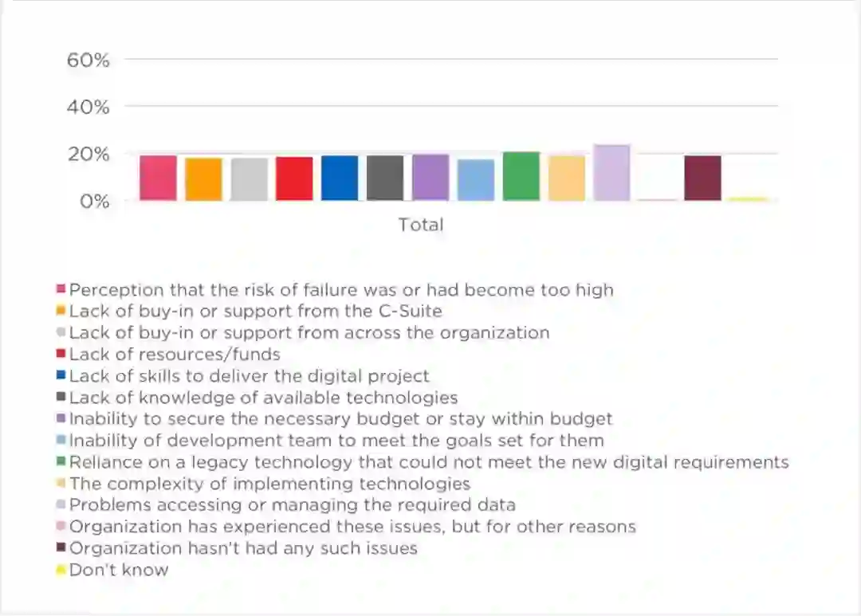
Task: Click the blue swatch for Lack of skills
Action: 61,375
